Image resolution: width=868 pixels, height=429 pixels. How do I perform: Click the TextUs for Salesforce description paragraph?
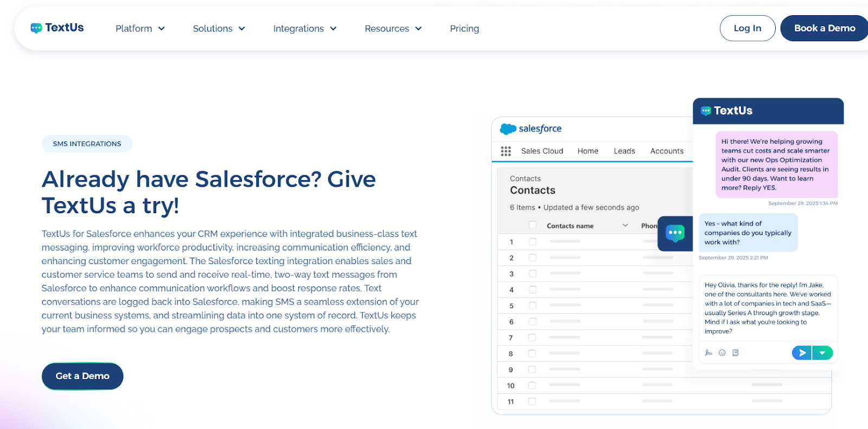(231, 281)
